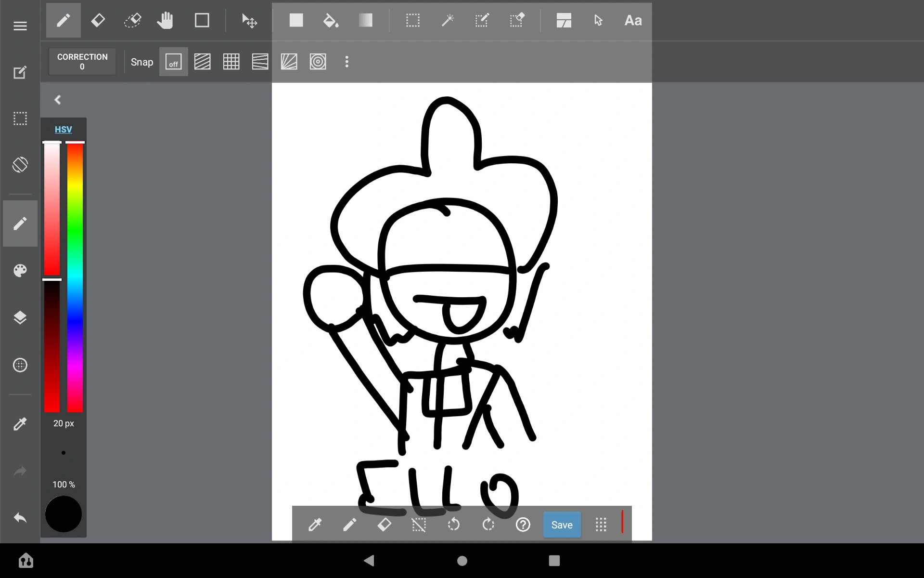This screenshot has width=924, height=578.
Task: Switch to the HSV tab
Action: pyautogui.click(x=63, y=129)
